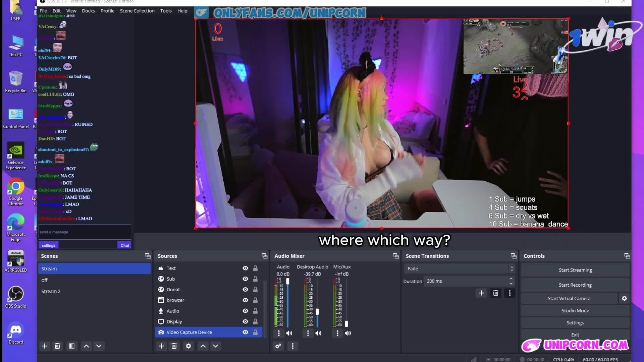Open properties of Video Capture Device via gear icon
Image resolution: width=644 pixels, height=362 pixels.
click(189, 346)
